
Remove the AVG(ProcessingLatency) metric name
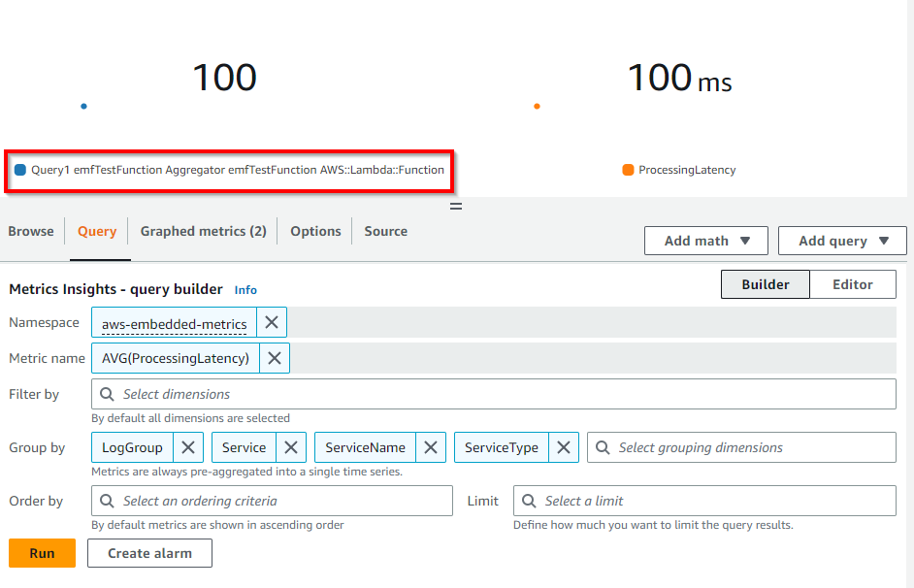pyautogui.click(x=275, y=358)
